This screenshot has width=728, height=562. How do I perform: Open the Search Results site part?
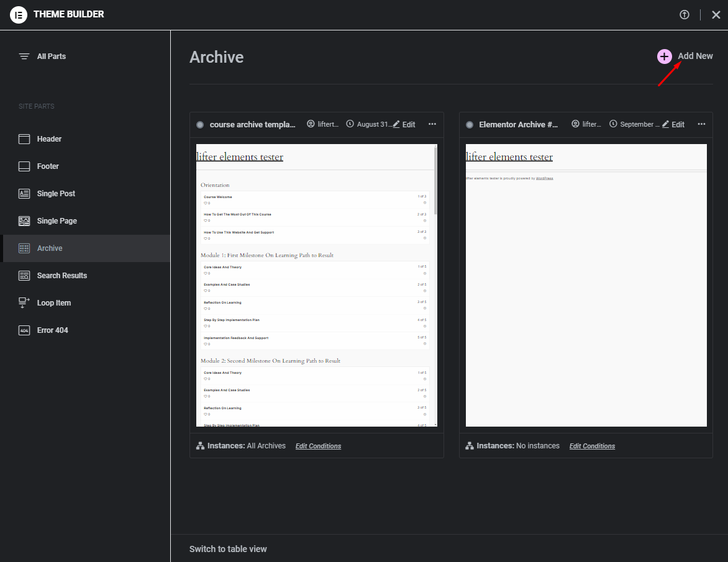[62, 275]
